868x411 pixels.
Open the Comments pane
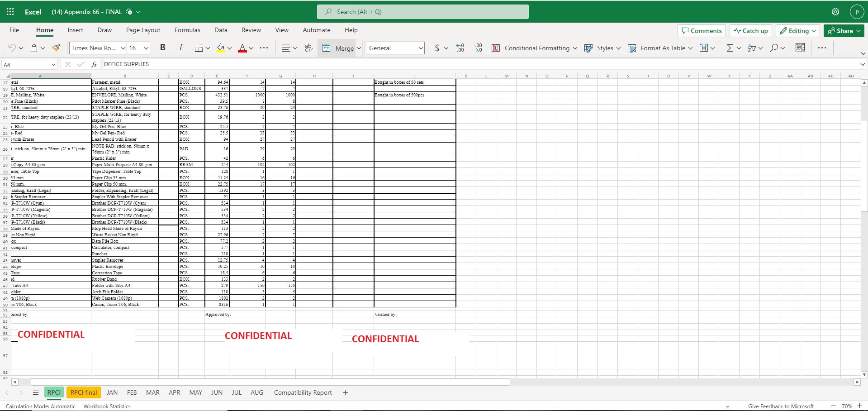point(702,31)
